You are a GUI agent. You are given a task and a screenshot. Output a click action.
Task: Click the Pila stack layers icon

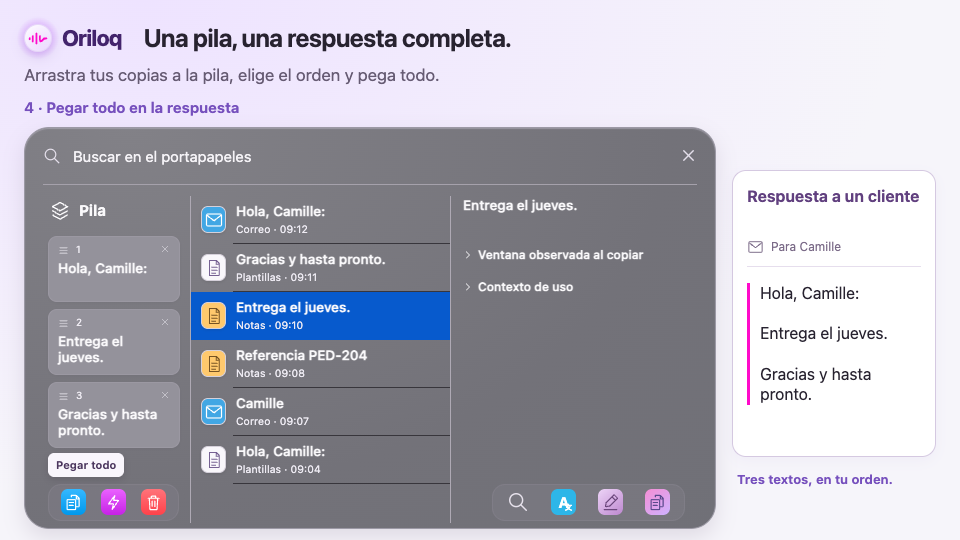(60, 211)
